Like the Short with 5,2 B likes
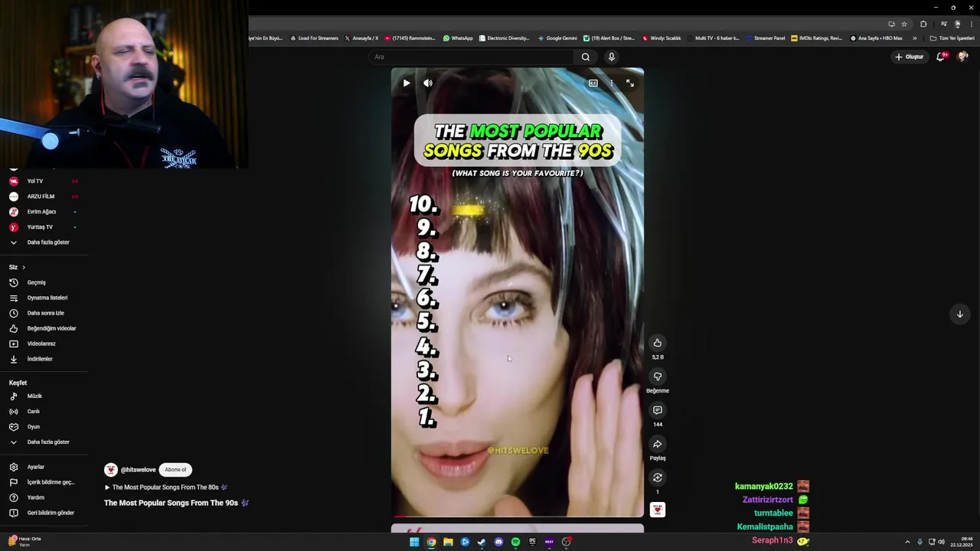 click(658, 343)
